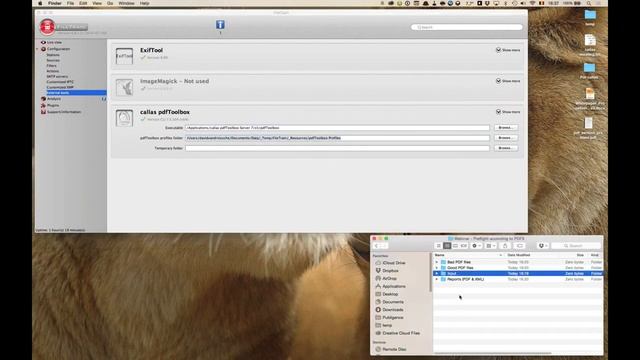Switch Finder to column view

[x=455, y=246]
